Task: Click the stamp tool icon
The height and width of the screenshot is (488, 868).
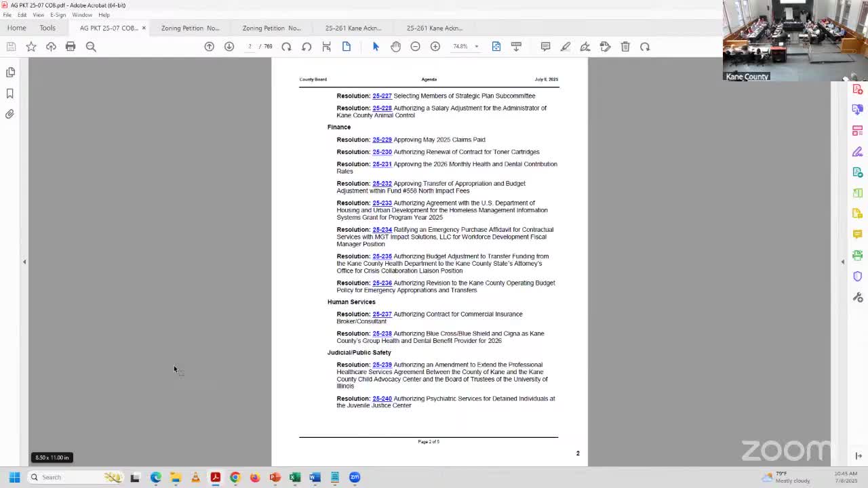Action: [605, 46]
